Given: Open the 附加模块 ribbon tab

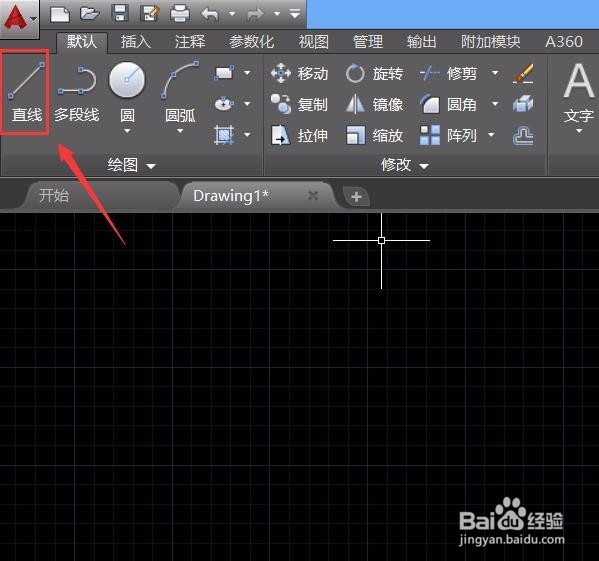Looking at the screenshot, I should click(491, 42).
